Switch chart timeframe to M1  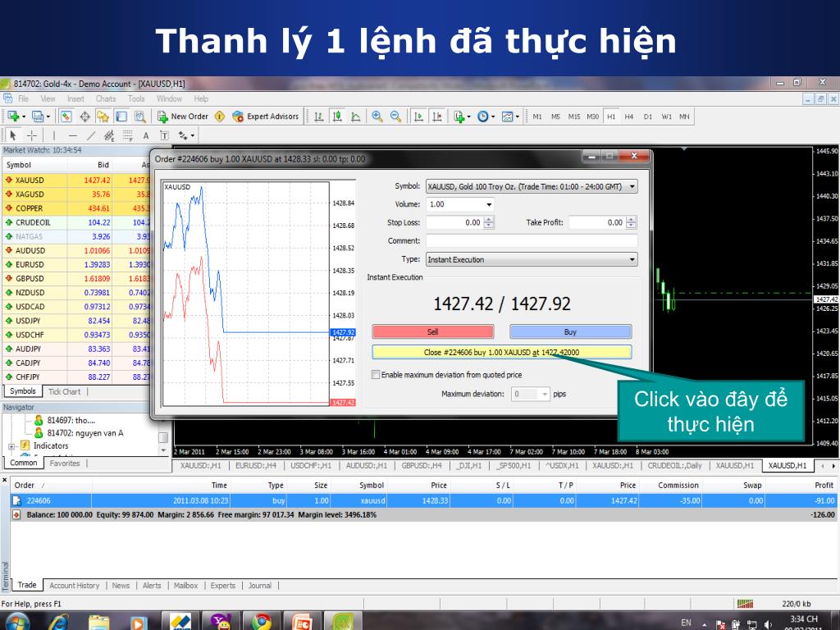click(x=537, y=116)
